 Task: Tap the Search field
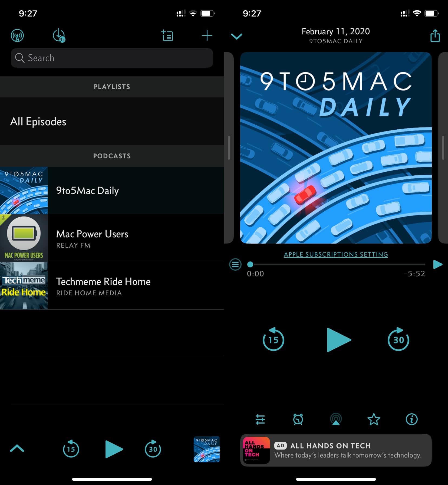click(x=112, y=58)
